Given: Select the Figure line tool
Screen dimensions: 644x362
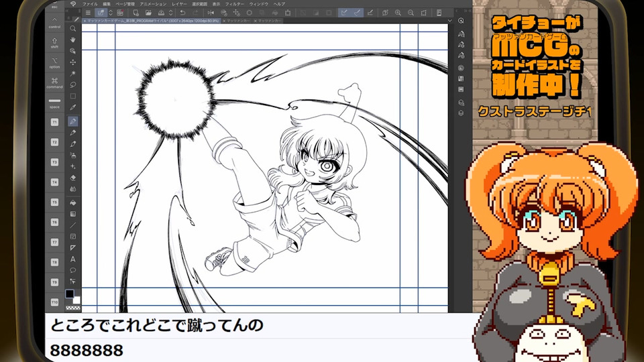Looking at the screenshot, I should click(x=72, y=225).
